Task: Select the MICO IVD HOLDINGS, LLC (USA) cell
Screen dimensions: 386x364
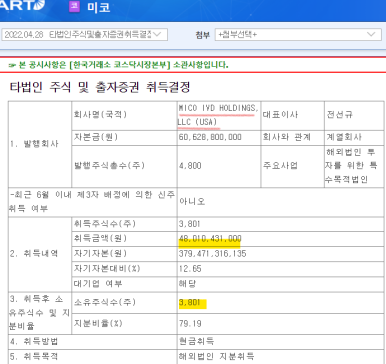Action: click(x=219, y=115)
